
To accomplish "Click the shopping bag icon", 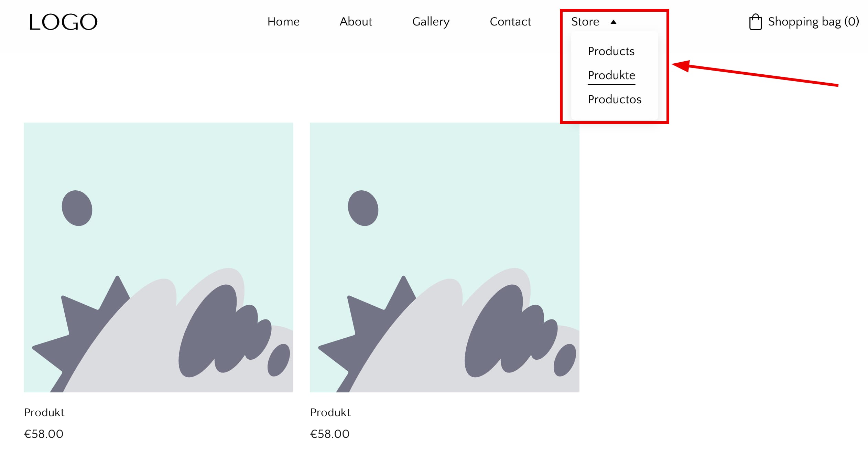I will (x=755, y=22).
